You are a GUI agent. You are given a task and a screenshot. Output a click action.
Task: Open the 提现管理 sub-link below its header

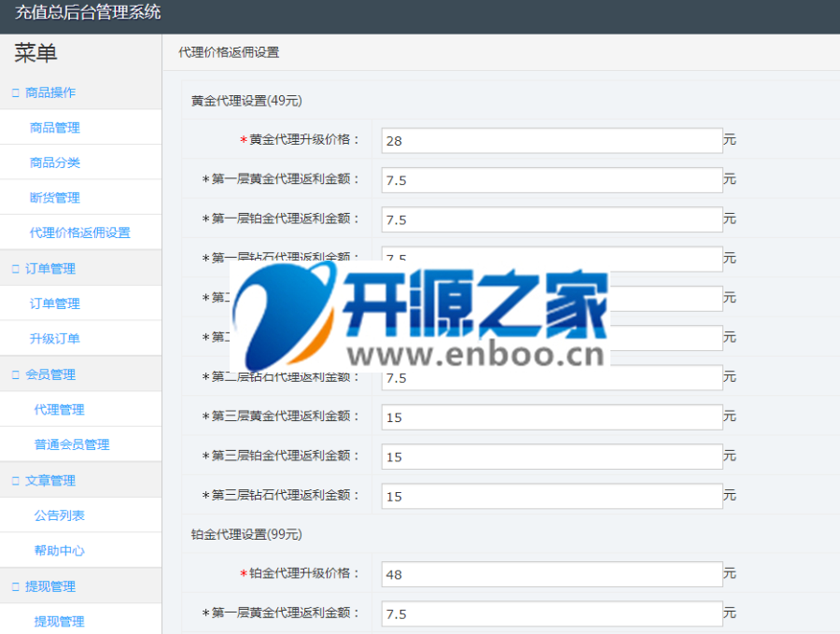click(x=59, y=621)
